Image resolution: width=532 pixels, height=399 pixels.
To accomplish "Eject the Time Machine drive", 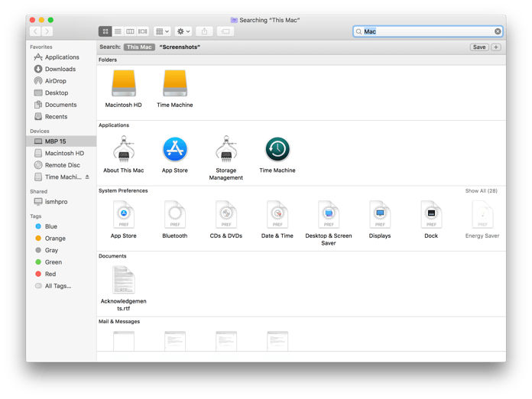I will (x=87, y=177).
